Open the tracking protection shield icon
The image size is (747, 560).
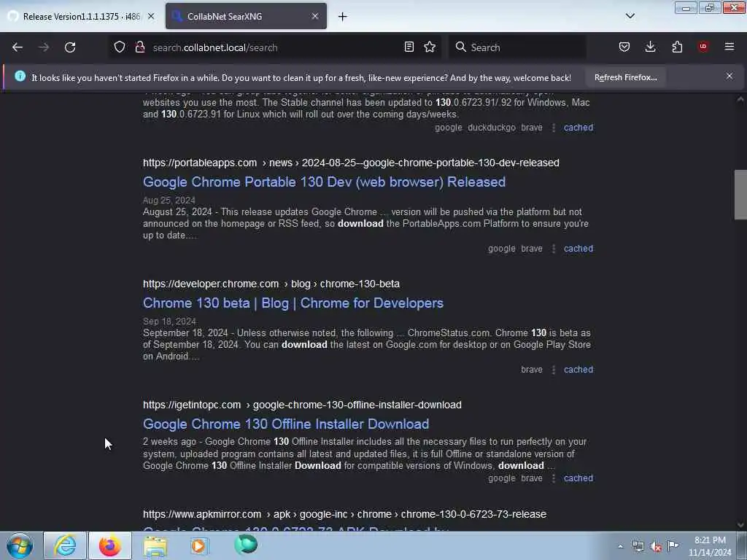point(120,47)
